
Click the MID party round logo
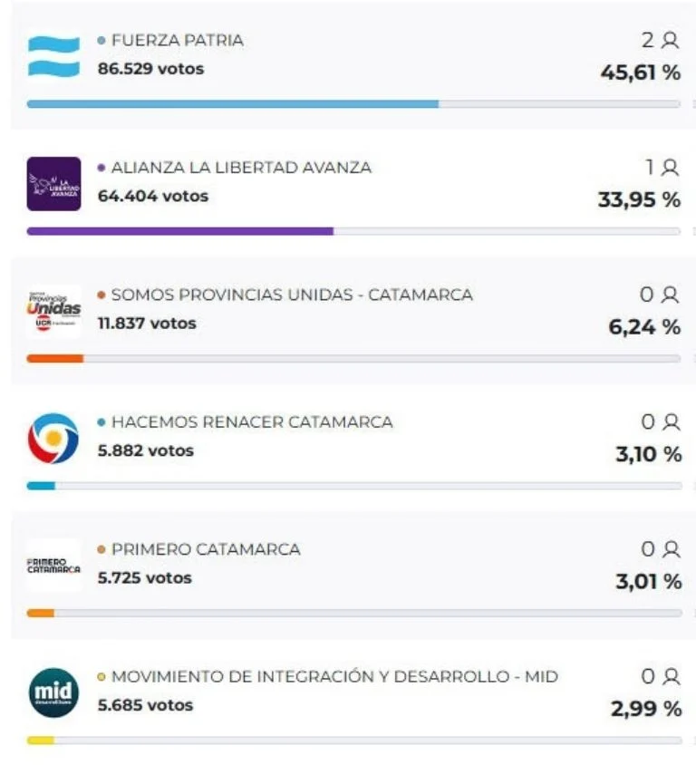[53, 692]
